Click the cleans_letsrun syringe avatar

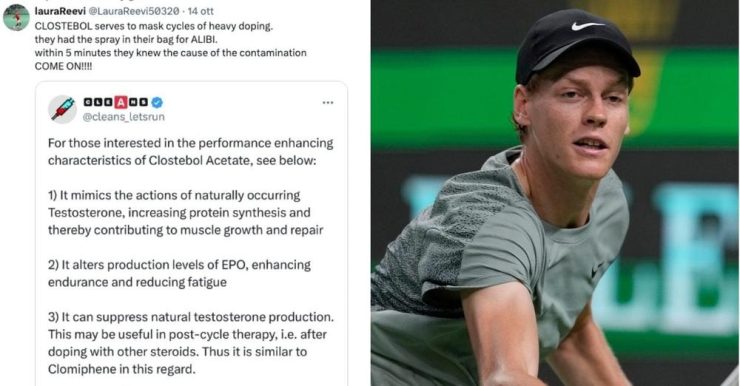coord(62,109)
